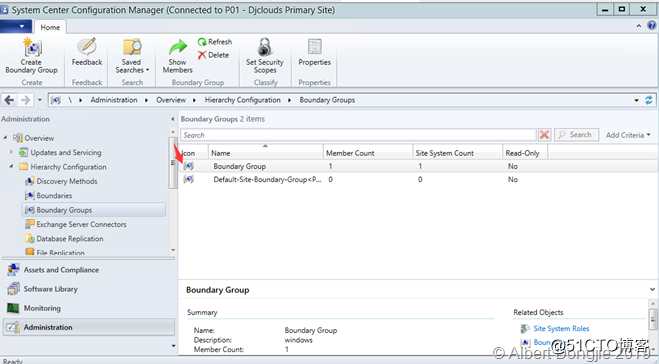
Task: Collapse the Boundary Group details pane
Action: tap(652, 289)
